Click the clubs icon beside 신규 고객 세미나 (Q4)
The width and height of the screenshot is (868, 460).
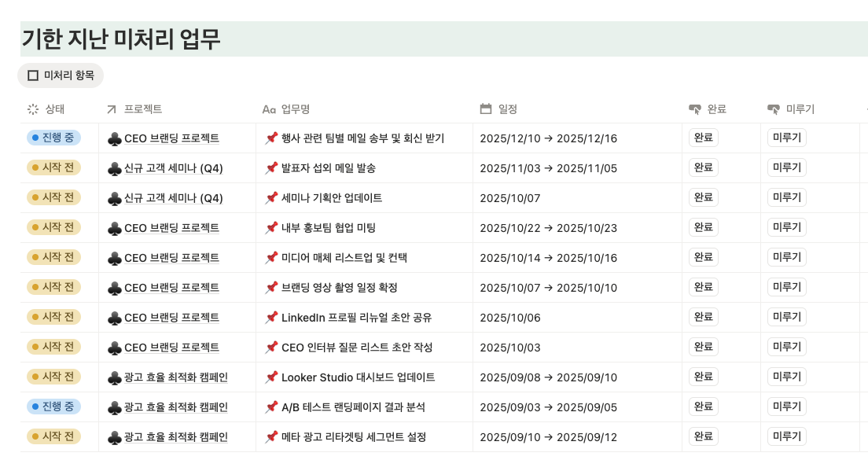click(114, 167)
